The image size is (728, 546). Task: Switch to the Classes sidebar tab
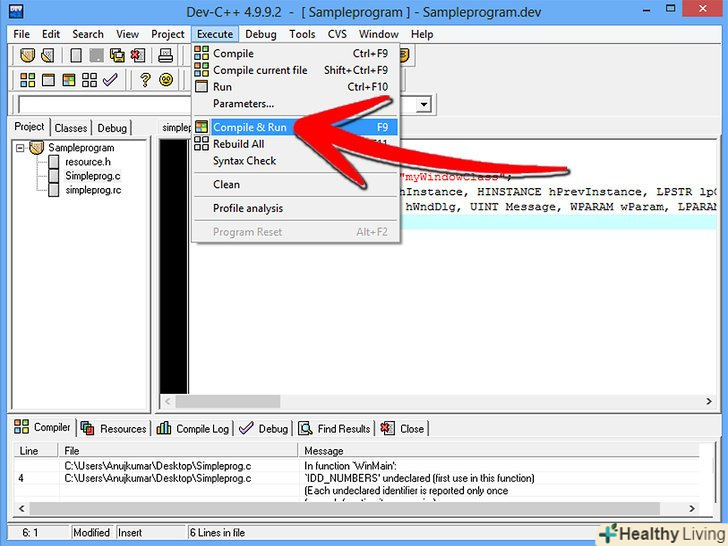click(x=71, y=128)
